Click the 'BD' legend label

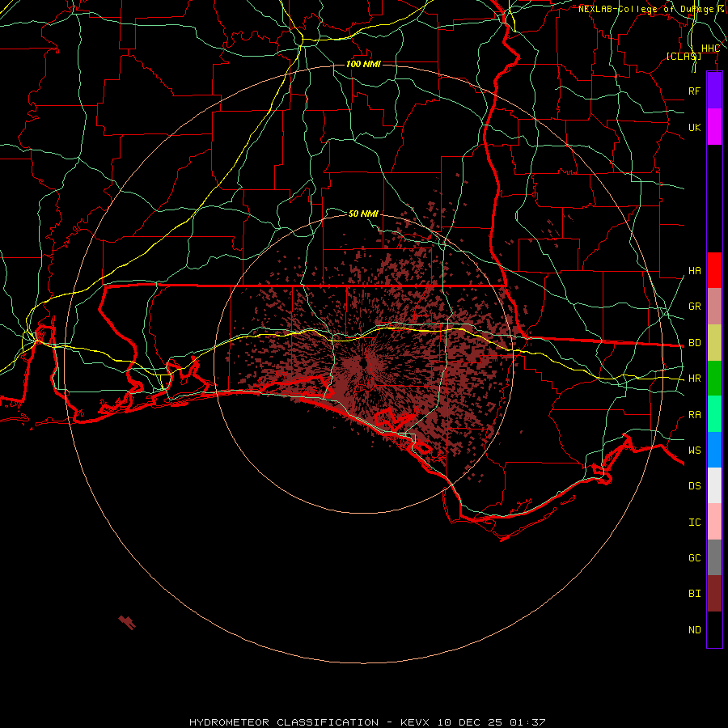click(694, 343)
